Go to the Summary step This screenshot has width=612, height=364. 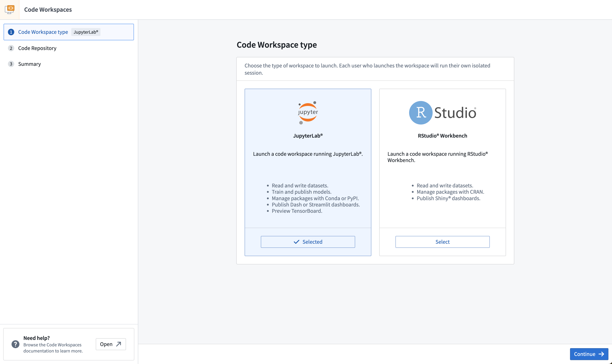(x=30, y=64)
